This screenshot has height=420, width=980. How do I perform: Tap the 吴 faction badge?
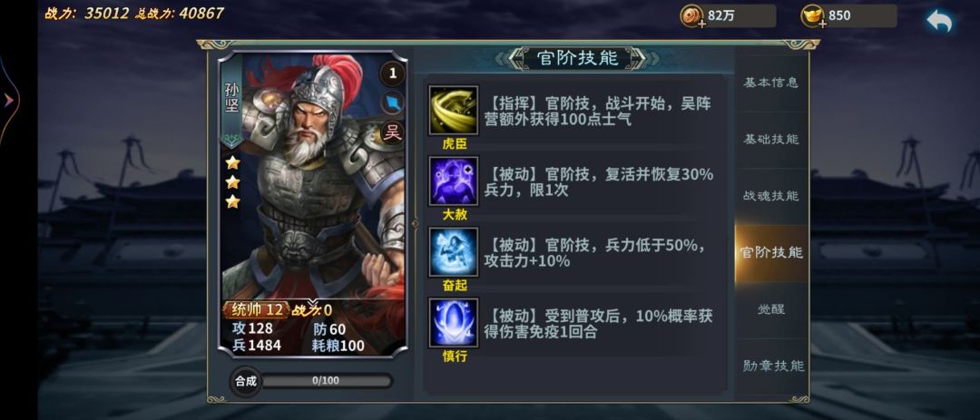393,132
